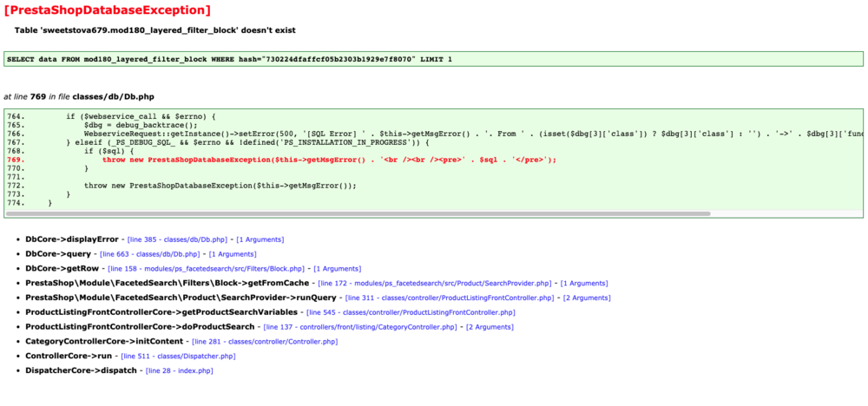Click code line 765 debug_backtrace
The image size is (868, 406).
(142, 125)
